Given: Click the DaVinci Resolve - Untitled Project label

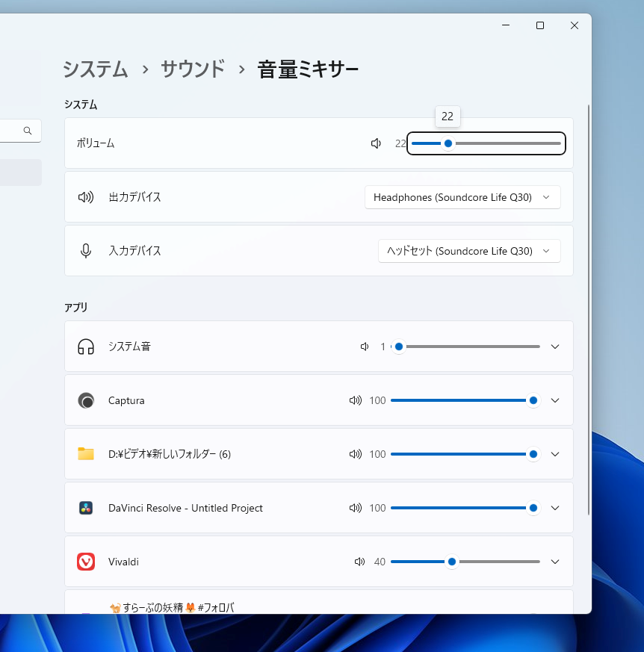Looking at the screenshot, I should (x=185, y=508).
